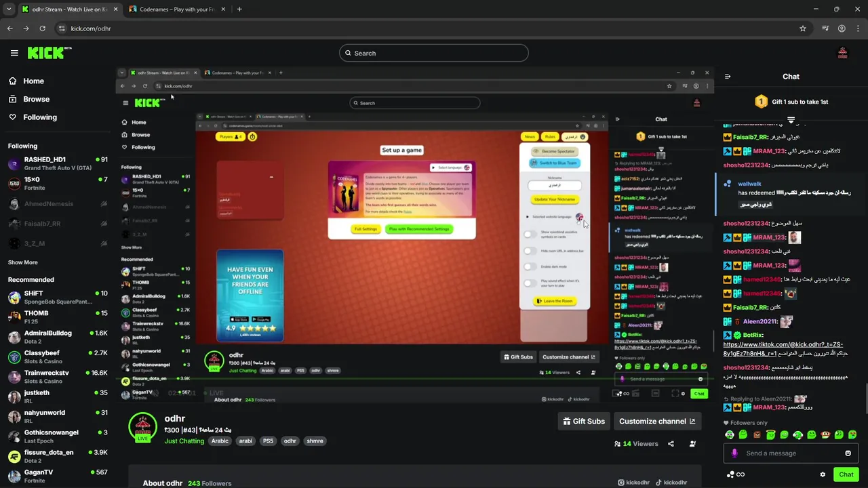Screen dimensions: 868x488
Task: Expand the gift leaderboard handle in chat
Action: (x=791, y=120)
